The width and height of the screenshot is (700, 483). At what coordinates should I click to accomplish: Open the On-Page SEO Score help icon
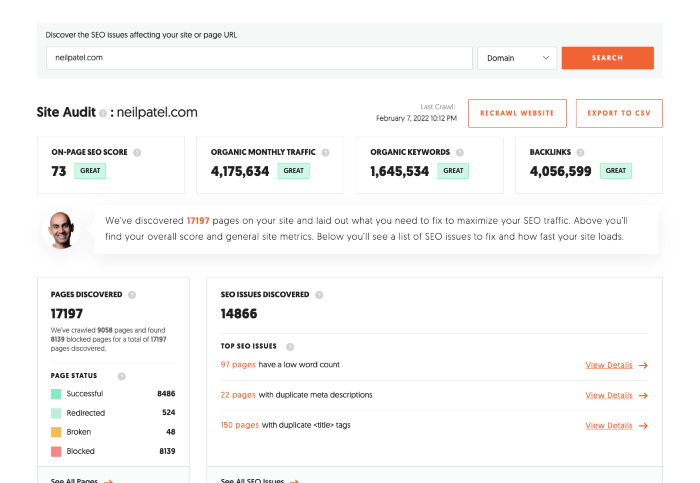pos(137,153)
